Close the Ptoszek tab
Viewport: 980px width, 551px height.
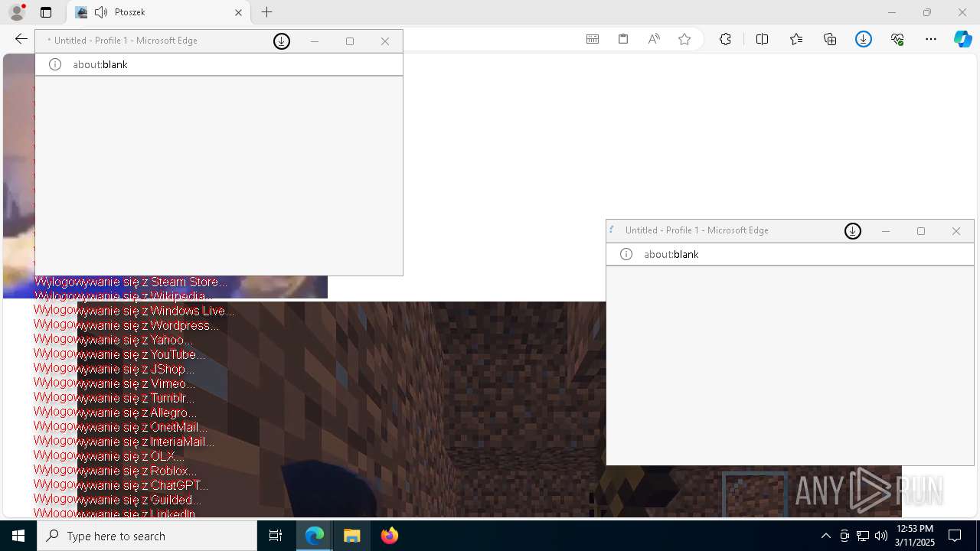pos(238,12)
